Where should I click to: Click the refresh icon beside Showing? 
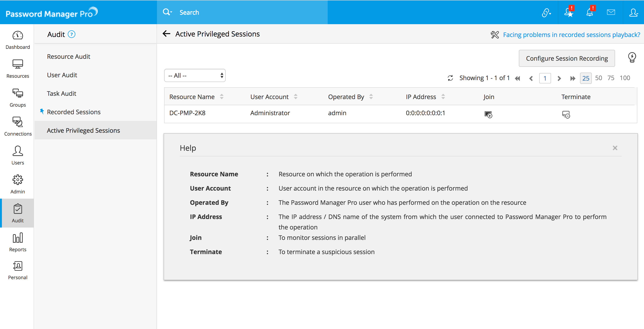(x=450, y=78)
